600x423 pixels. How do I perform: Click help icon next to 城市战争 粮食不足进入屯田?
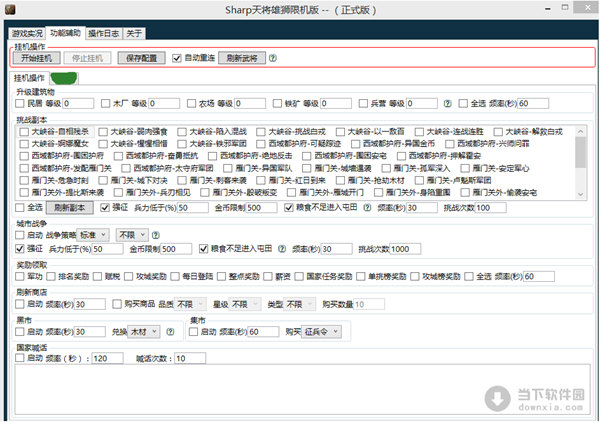[x=282, y=249]
